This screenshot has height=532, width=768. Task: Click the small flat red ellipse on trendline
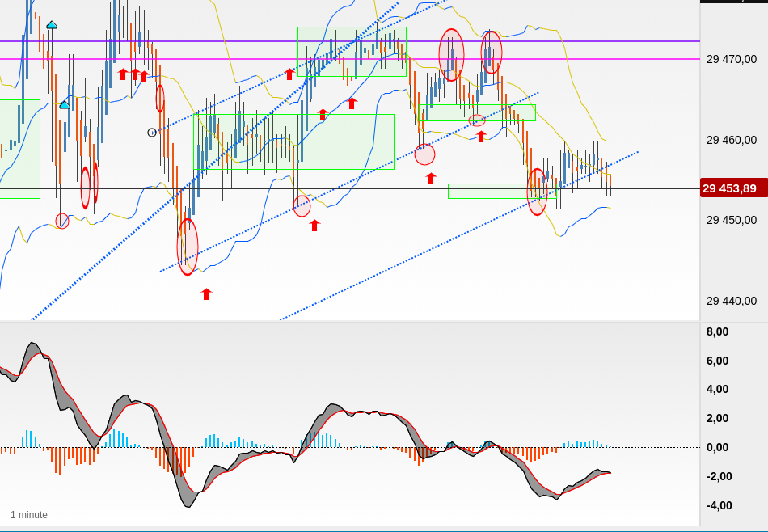477,120
